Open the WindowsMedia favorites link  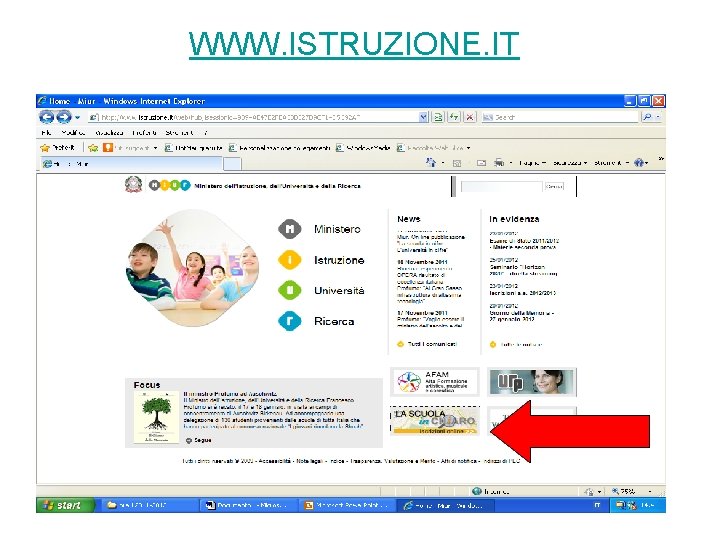pos(363,148)
